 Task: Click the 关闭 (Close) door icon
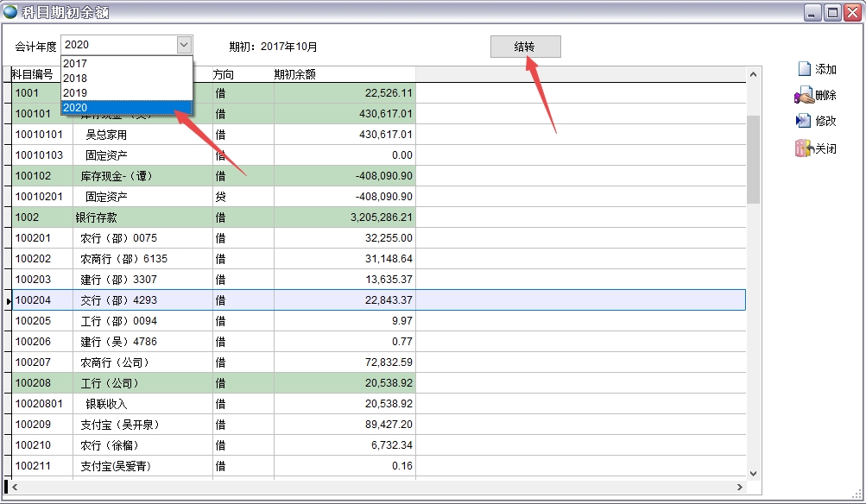804,148
